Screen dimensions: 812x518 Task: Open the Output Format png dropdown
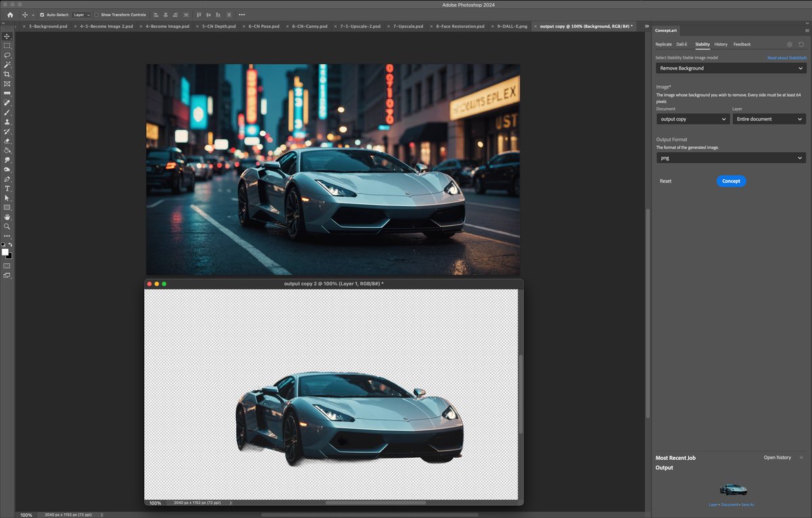(731, 157)
